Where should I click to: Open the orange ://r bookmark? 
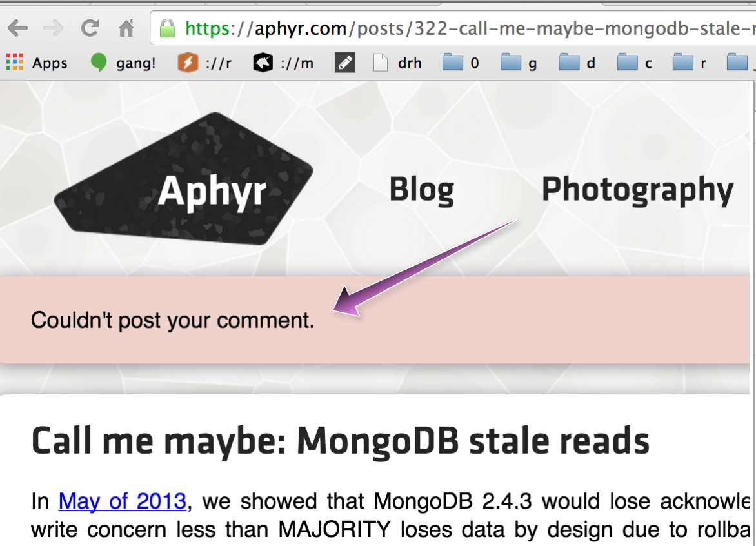pyautogui.click(x=204, y=63)
